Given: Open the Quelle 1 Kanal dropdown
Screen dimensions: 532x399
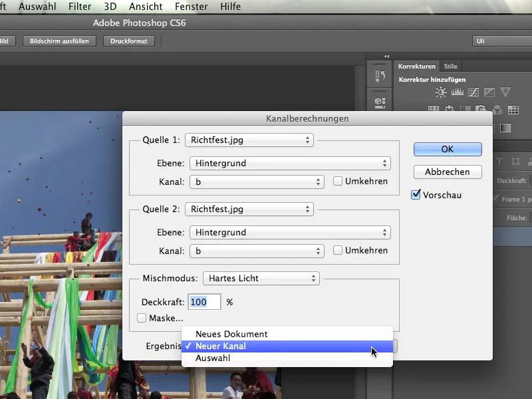Looking at the screenshot, I should pos(257,182).
